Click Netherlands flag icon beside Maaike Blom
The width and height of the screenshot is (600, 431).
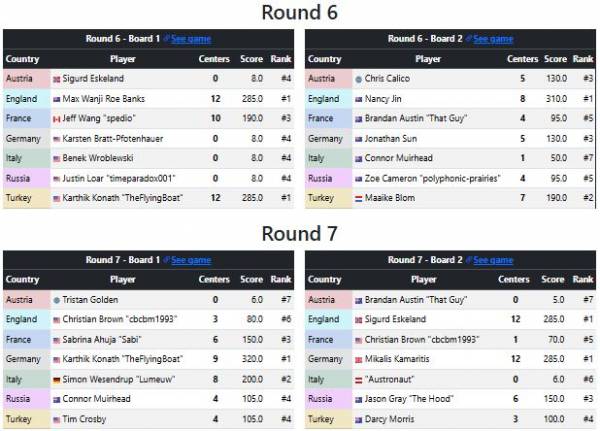[359, 198]
